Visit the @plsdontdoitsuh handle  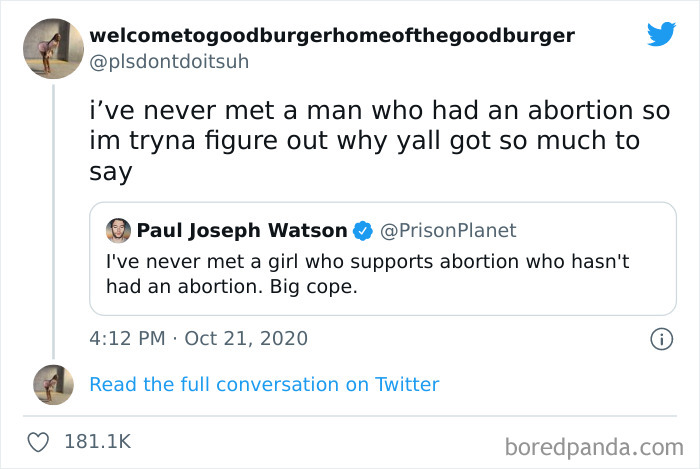pyautogui.click(x=169, y=62)
